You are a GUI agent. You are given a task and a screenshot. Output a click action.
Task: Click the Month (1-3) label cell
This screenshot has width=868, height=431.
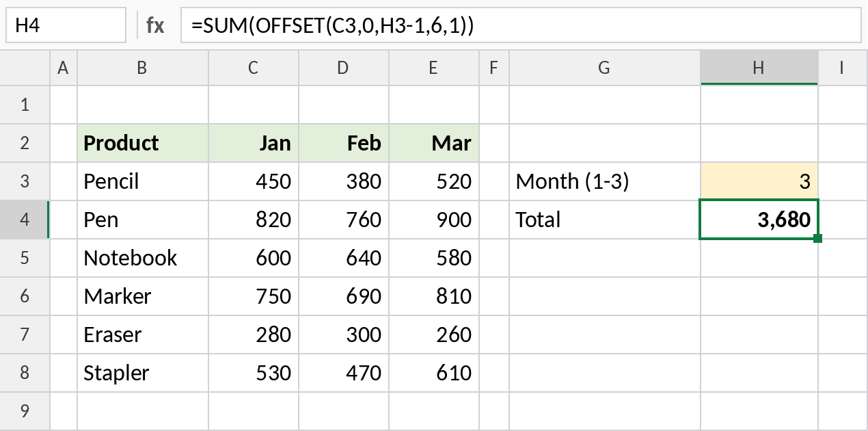click(x=605, y=181)
